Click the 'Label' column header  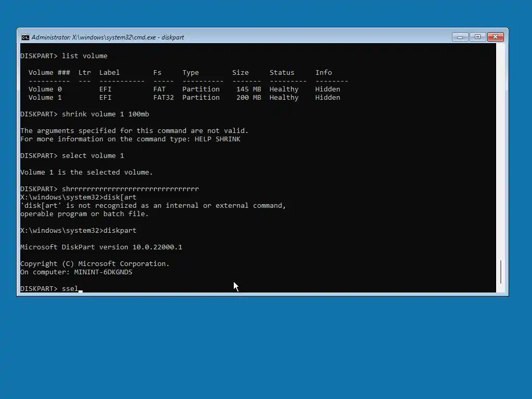109,73
